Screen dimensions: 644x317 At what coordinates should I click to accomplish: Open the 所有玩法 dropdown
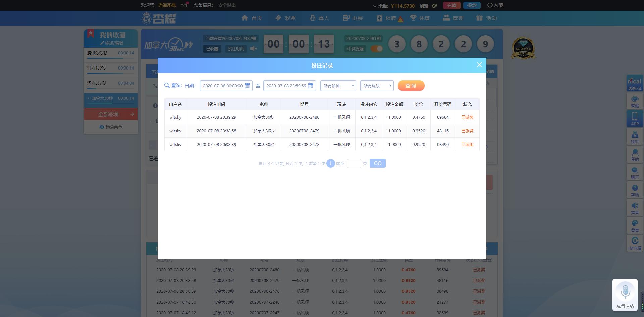click(377, 86)
